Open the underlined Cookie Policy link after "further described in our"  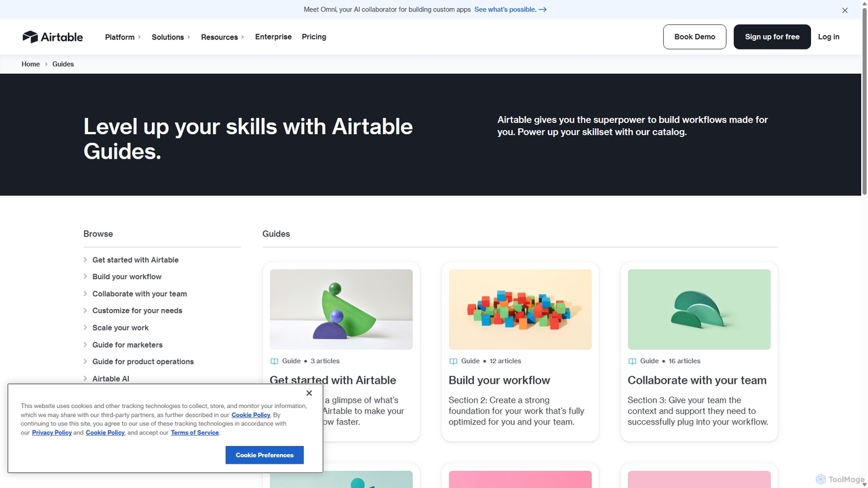point(251,415)
